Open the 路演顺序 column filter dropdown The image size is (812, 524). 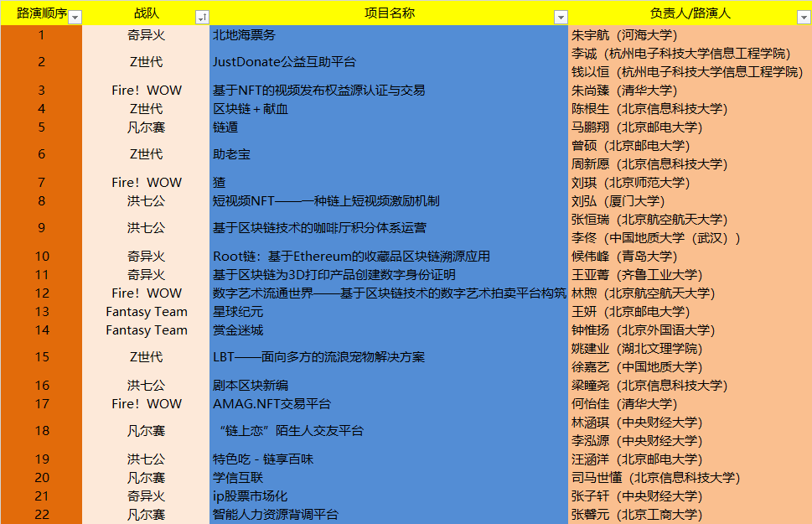tap(75, 16)
